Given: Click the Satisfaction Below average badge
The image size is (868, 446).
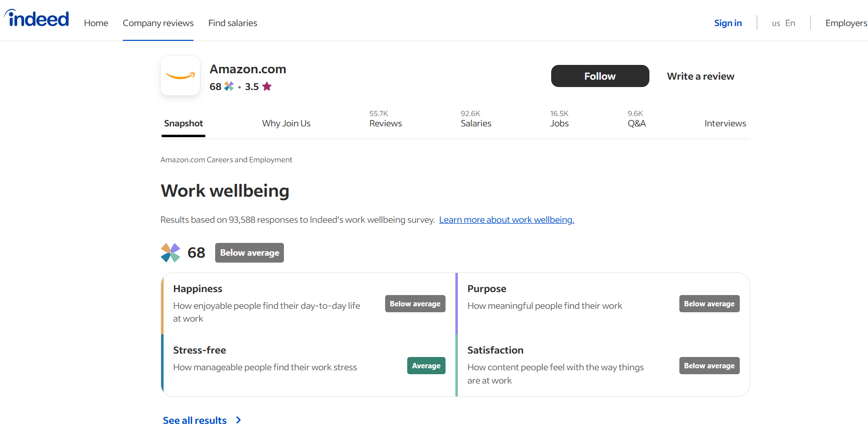Looking at the screenshot, I should (709, 366).
